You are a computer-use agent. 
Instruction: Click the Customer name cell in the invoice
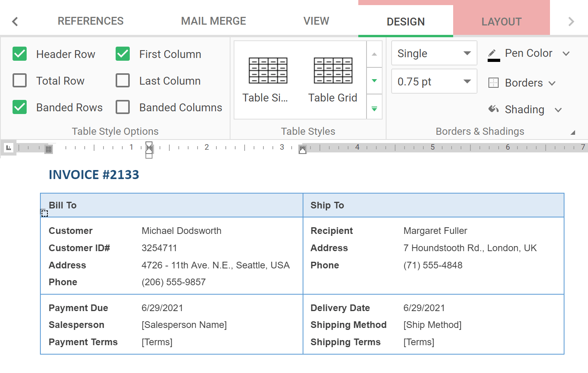coord(181,231)
